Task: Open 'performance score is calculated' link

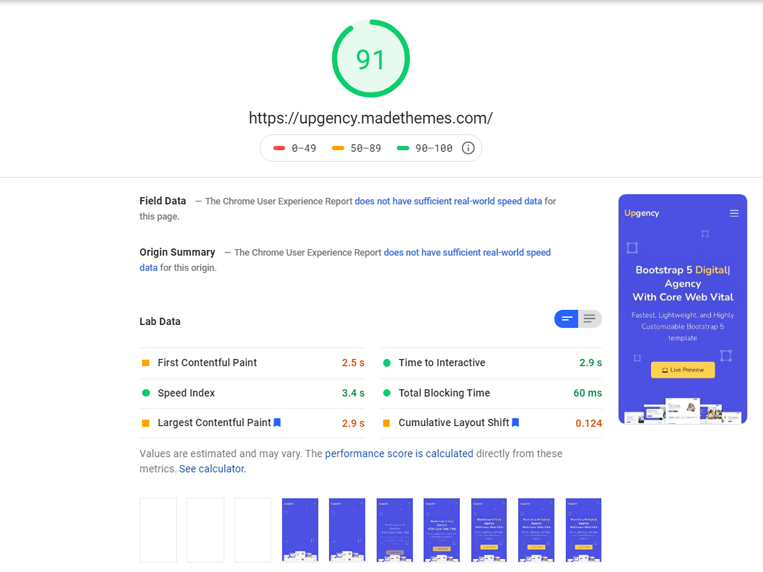Action: 399,454
